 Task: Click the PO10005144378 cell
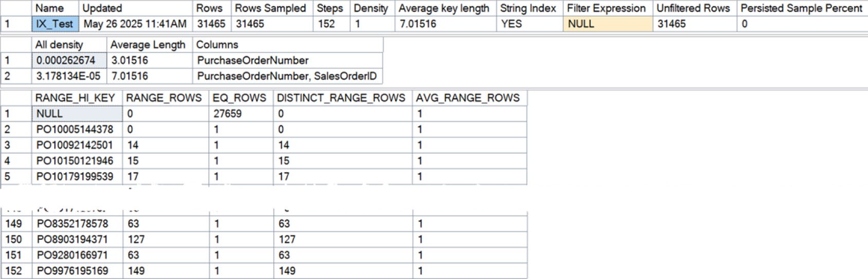point(77,129)
